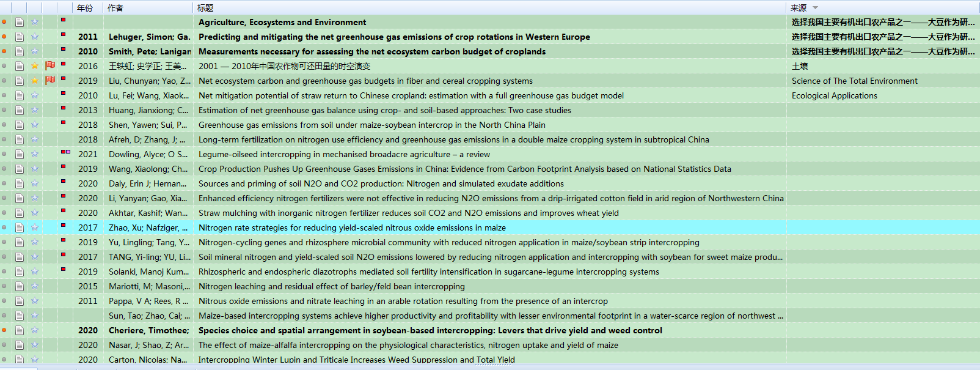Sort by 来源 column header

click(x=799, y=8)
